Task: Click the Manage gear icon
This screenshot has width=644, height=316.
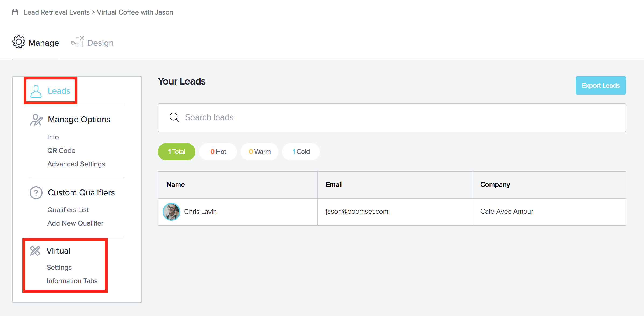Action: point(19,42)
